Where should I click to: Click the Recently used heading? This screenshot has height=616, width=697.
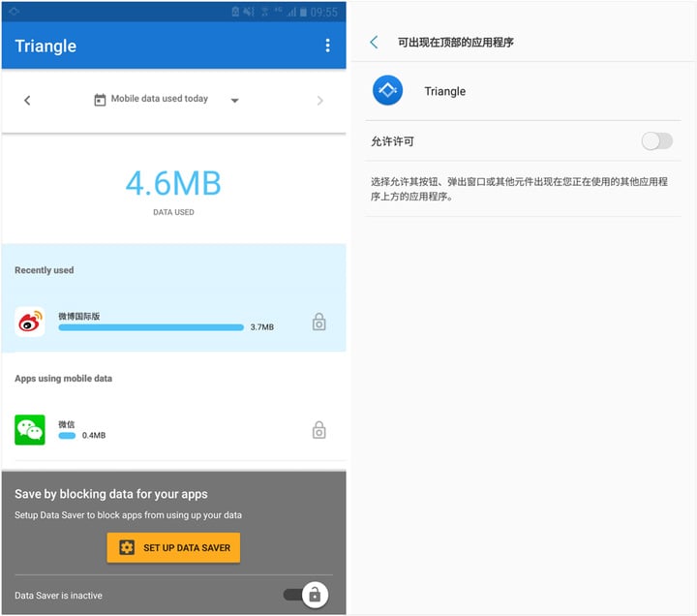click(44, 270)
